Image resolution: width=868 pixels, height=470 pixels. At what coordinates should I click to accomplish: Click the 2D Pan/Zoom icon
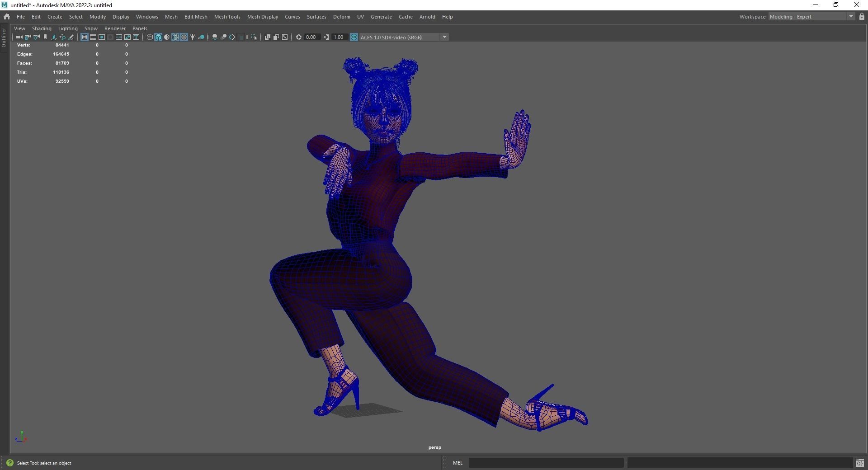[x=62, y=37]
